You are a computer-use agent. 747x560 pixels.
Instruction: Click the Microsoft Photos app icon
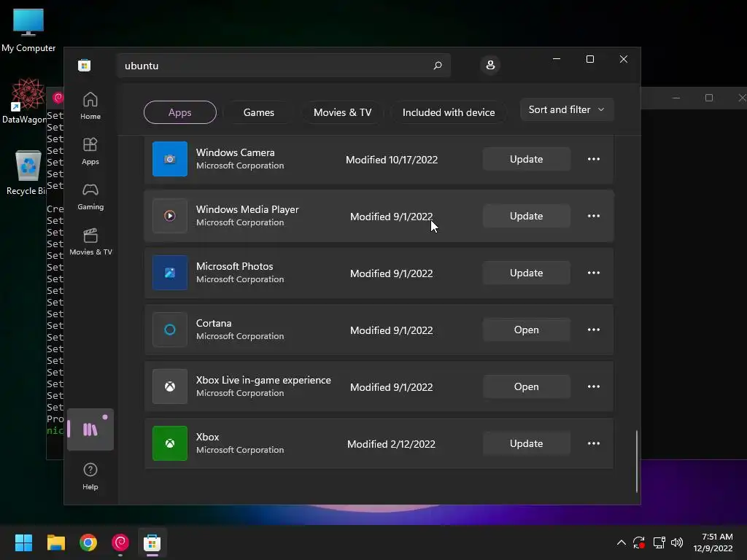(x=169, y=273)
